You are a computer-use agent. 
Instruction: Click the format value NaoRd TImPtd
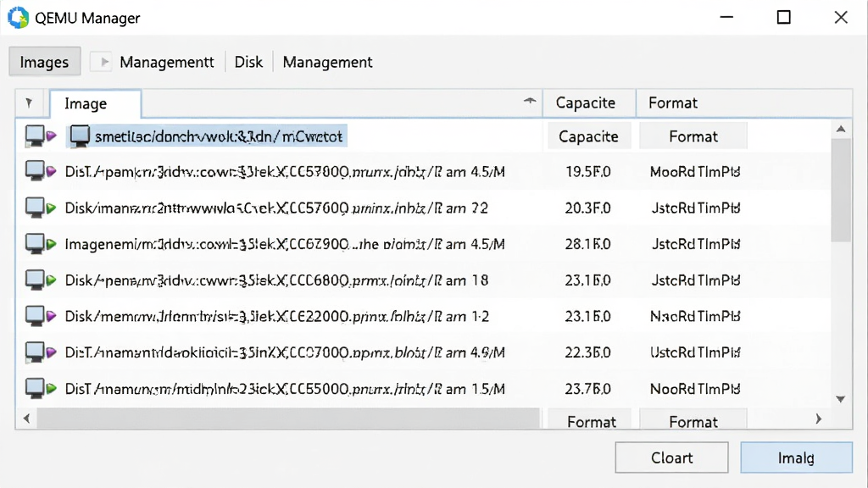pyautogui.click(x=695, y=317)
